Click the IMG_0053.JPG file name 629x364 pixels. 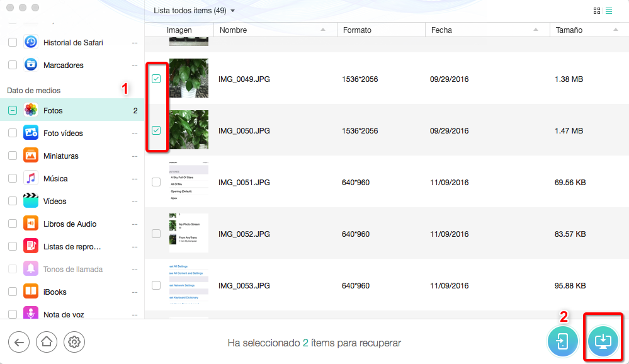coord(244,286)
